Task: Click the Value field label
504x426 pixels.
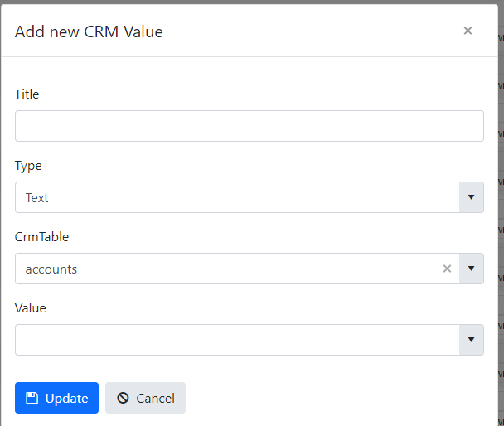Action: [x=31, y=308]
